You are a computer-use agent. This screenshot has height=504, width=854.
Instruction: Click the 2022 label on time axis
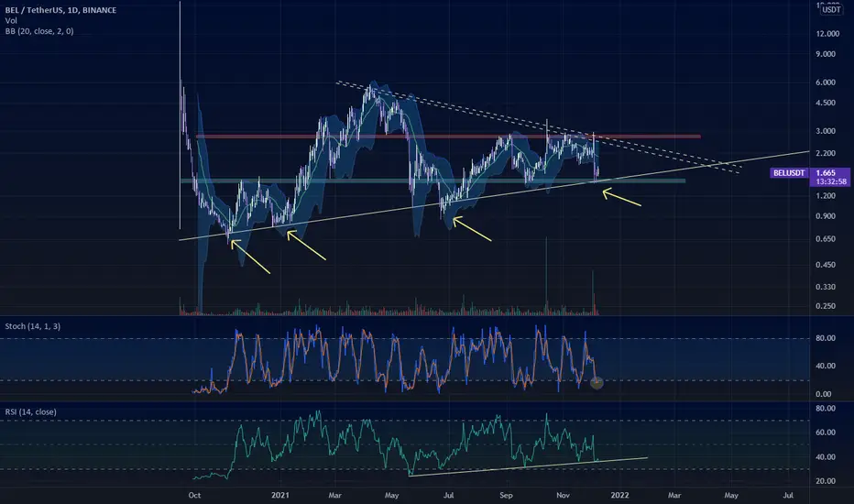(x=619, y=495)
